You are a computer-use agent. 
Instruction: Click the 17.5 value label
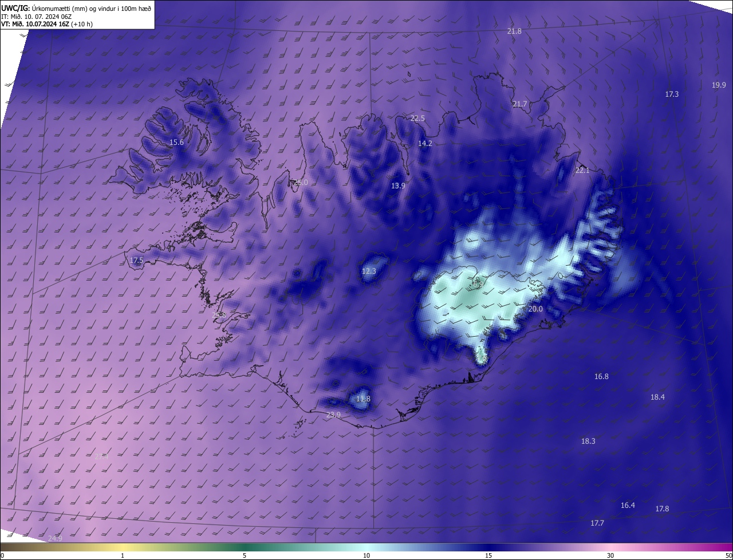(136, 260)
